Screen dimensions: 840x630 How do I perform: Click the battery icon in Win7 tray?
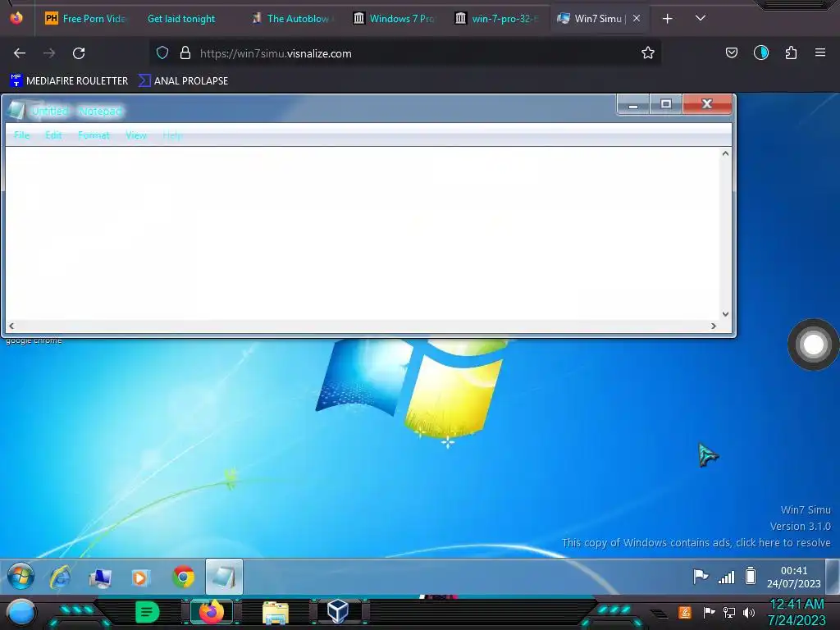751,576
